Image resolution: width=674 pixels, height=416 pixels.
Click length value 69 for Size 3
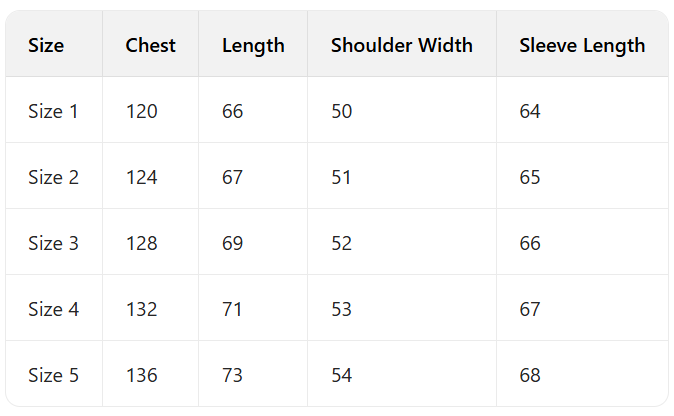click(x=232, y=243)
